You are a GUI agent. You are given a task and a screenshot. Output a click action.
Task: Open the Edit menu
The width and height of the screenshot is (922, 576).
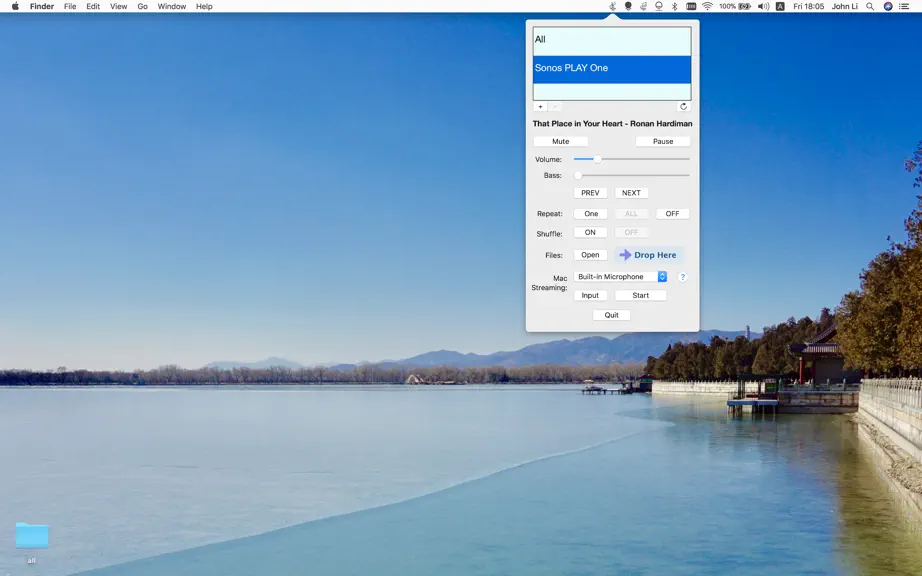pos(93,6)
